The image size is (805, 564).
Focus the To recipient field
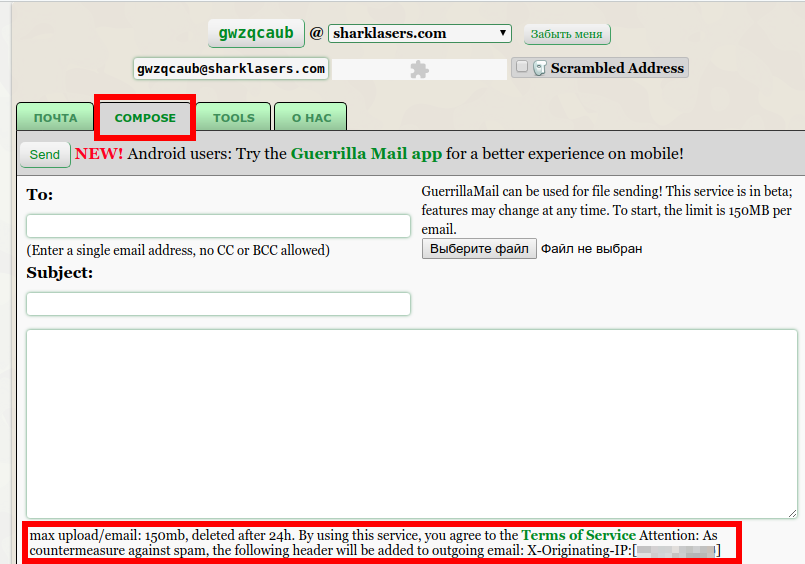point(218,226)
